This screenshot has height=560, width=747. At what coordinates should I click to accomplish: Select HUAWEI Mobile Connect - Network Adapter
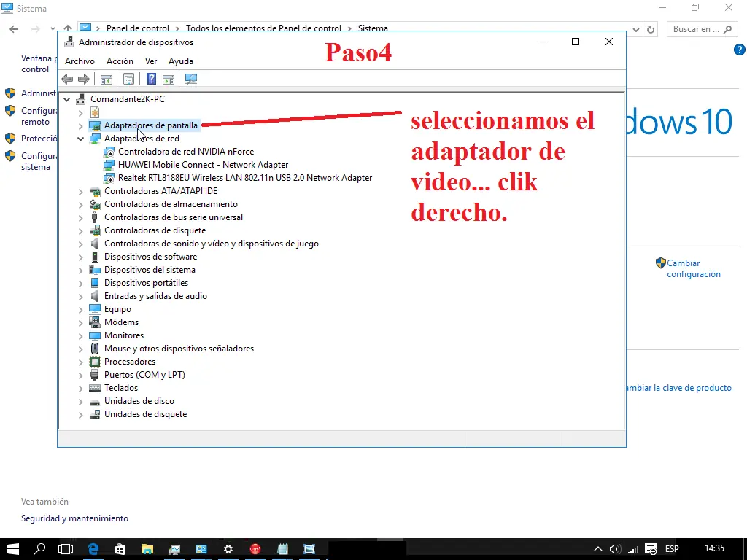(x=203, y=165)
